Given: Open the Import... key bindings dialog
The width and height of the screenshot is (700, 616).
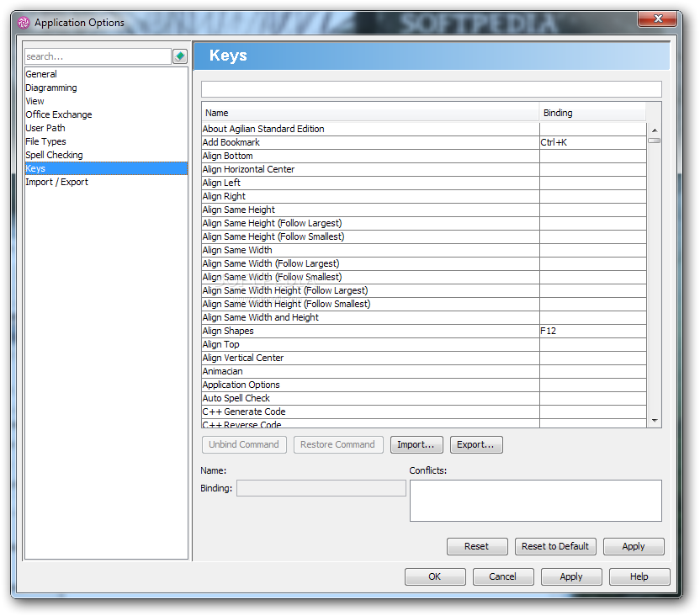Looking at the screenshot, I should pos(416,444).
